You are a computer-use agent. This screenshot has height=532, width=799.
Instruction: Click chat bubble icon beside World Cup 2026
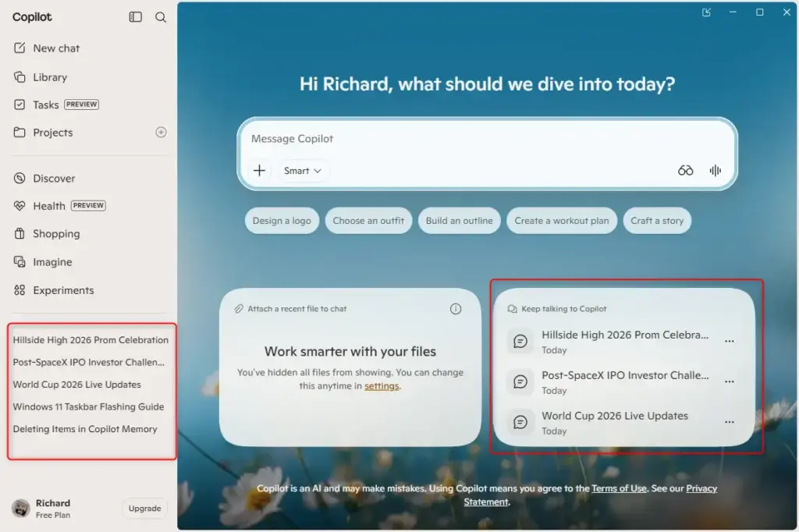coord(520,422)
